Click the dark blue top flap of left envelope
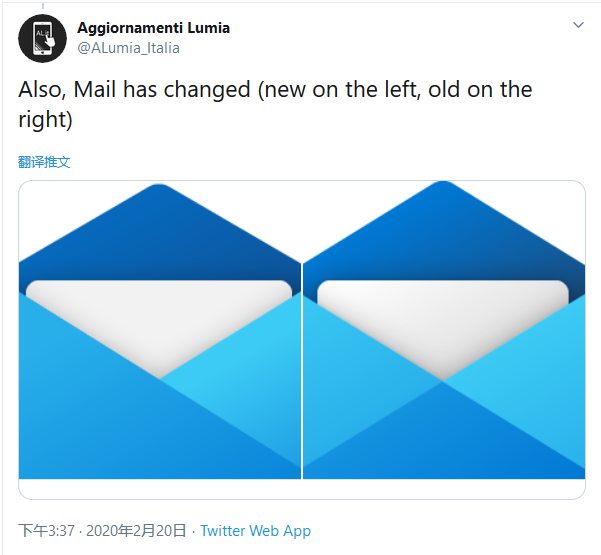This screenshot has width=601, height=555. tap(160, 228)
